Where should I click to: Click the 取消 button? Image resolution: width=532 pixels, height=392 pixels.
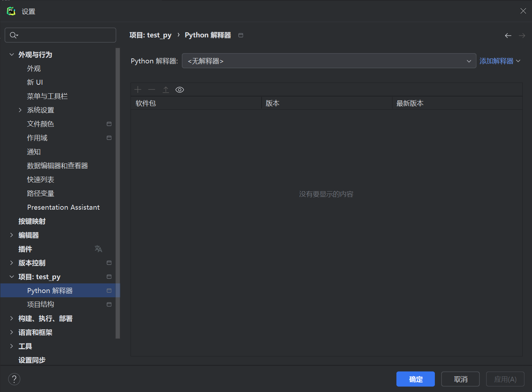tap(460, 379)
